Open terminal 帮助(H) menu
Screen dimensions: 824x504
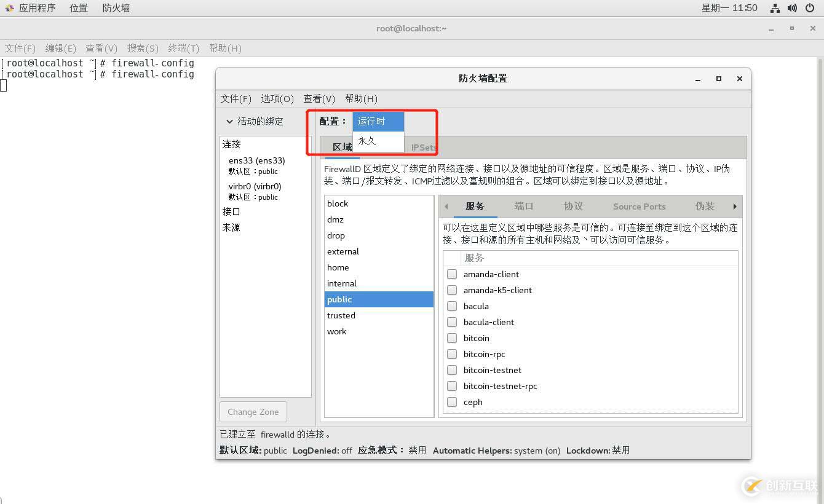point(225,48)
